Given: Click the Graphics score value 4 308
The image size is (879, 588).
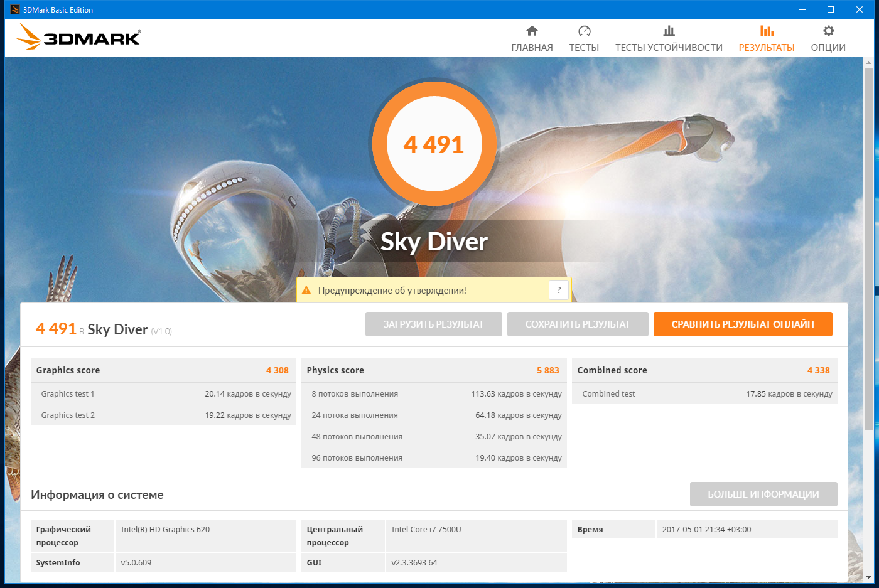Looking at the screenshot, I should [278, 370].
